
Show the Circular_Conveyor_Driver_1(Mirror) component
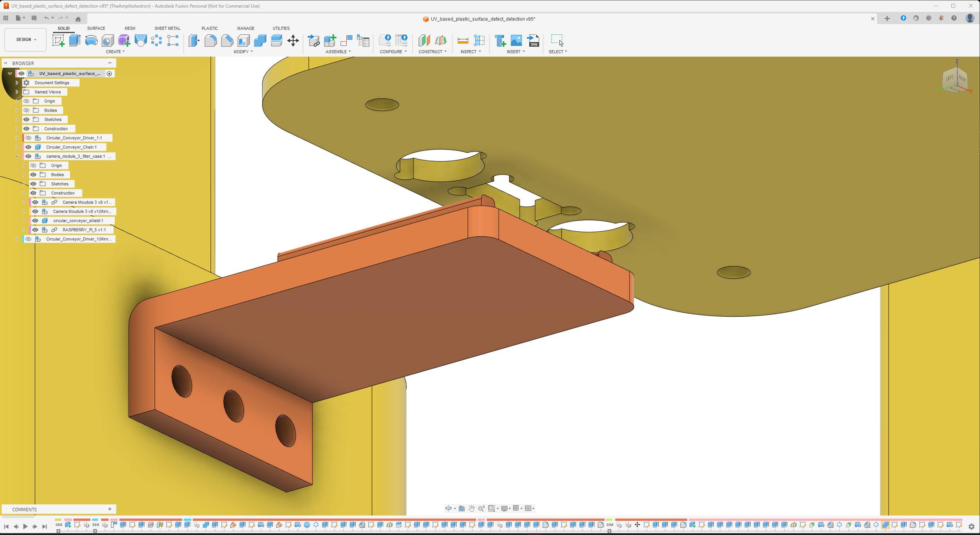[28, 239]
